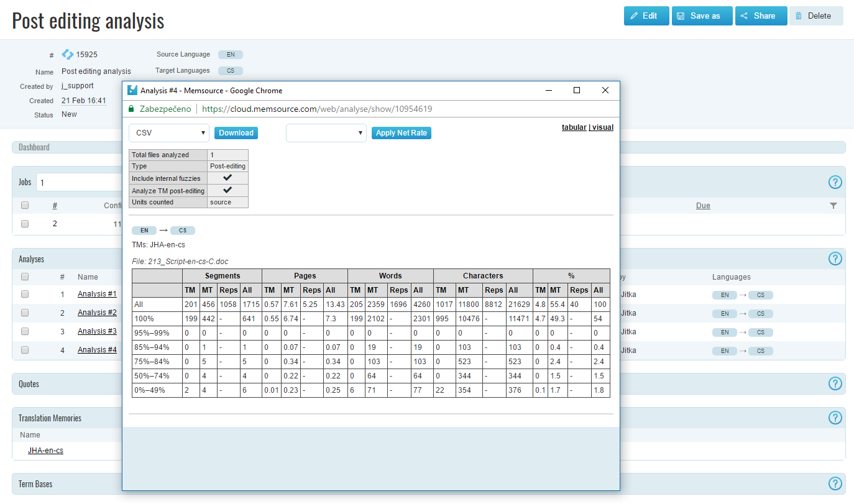This screenshot has height=504, width=854.
Task: Click the Zabezpečeno padlock icon in the address bar
Action: click(x=131, y=108)
